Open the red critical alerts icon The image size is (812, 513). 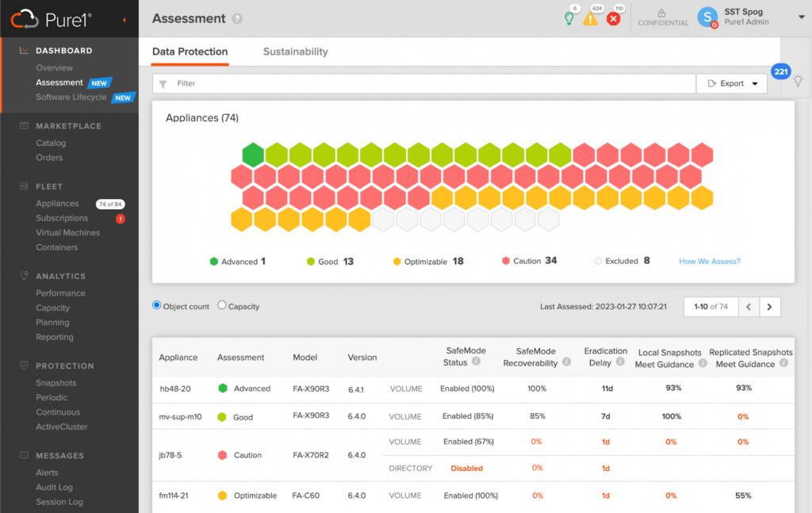point(614,19)
